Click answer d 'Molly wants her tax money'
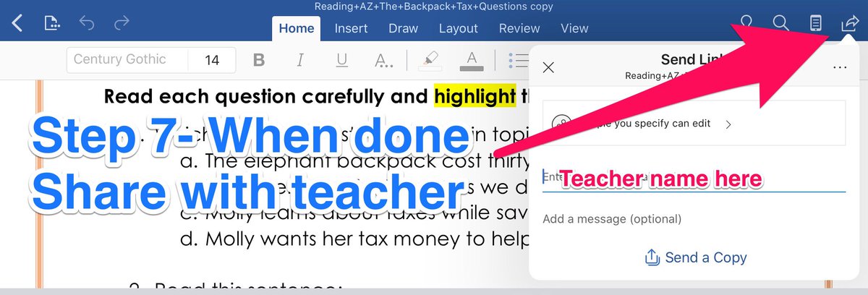Viewport: 868px width, 295px height. coord(355,238)
